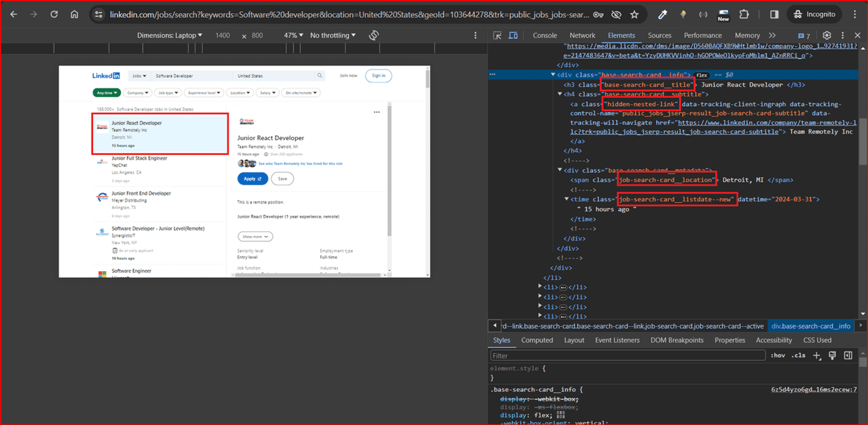Click the Apply button on the job posting

[252, 178]
